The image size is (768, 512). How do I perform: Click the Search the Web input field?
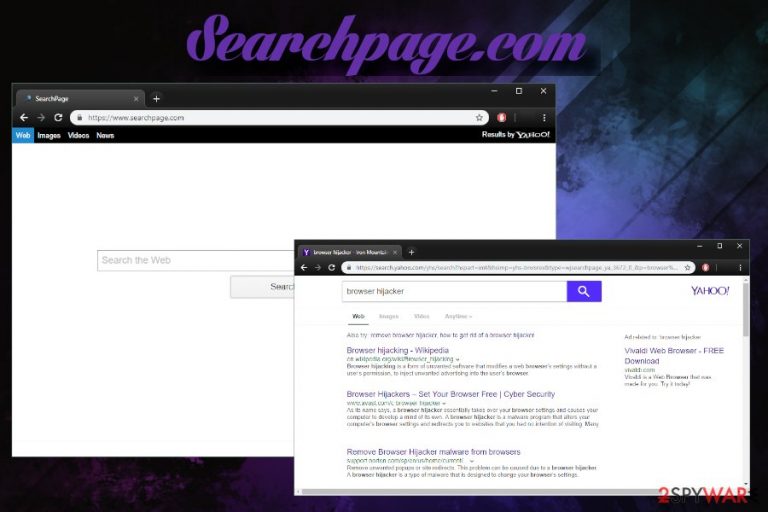(x=195, y=260)
